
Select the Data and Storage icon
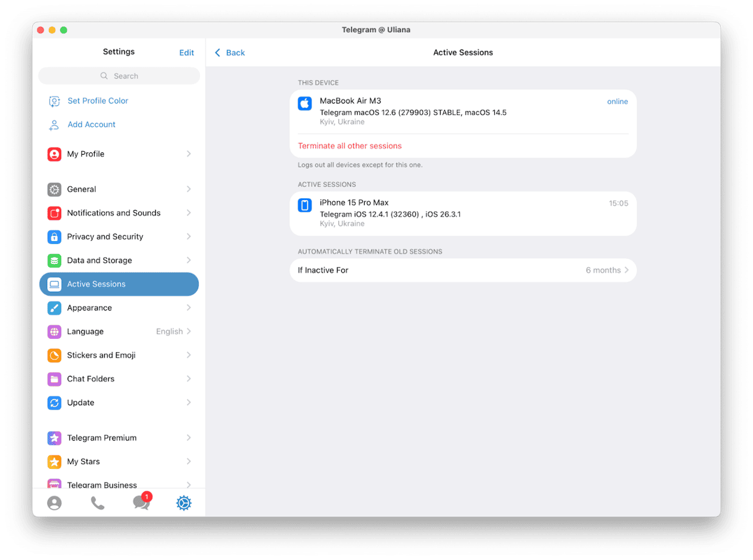[54, 260]
